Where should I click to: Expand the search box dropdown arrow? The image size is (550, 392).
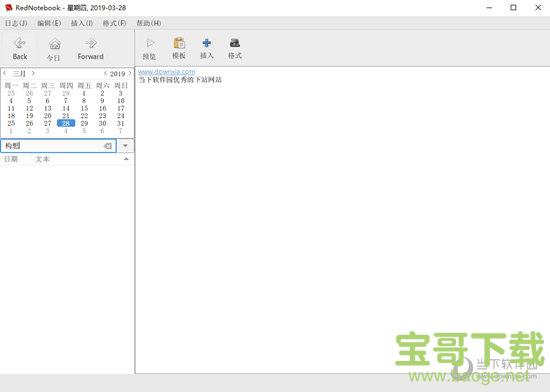pyautogui.click(x=125, y=146)
